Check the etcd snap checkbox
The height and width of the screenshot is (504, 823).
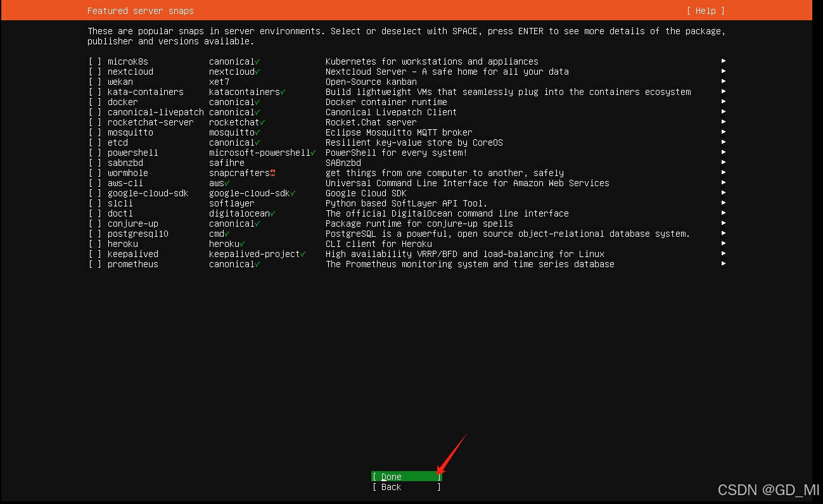pos(94,142)
